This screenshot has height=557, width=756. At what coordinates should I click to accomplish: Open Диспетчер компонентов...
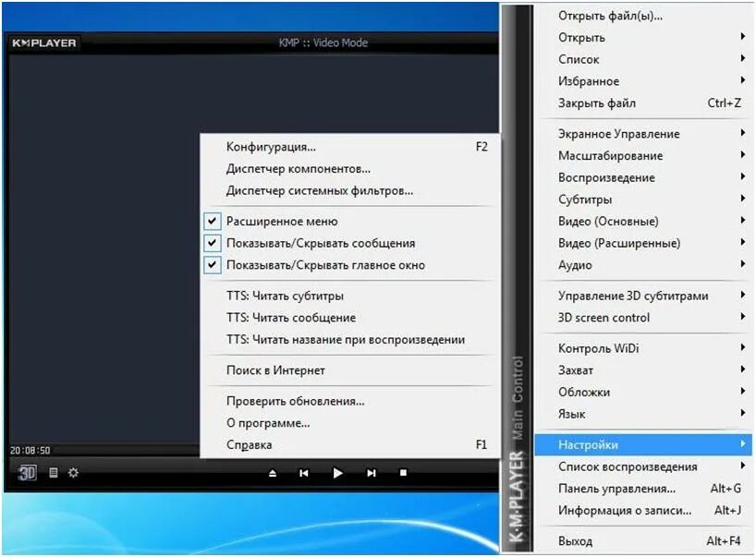[350, 169]
